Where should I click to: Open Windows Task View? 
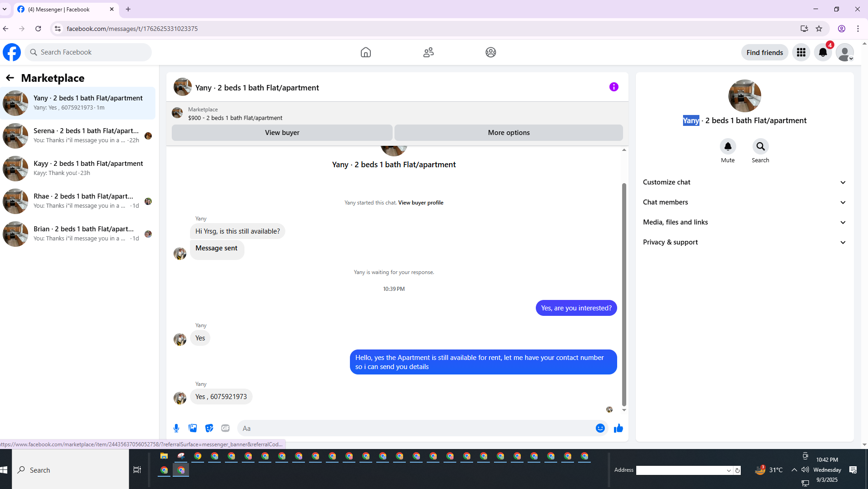tap(137, 470)
